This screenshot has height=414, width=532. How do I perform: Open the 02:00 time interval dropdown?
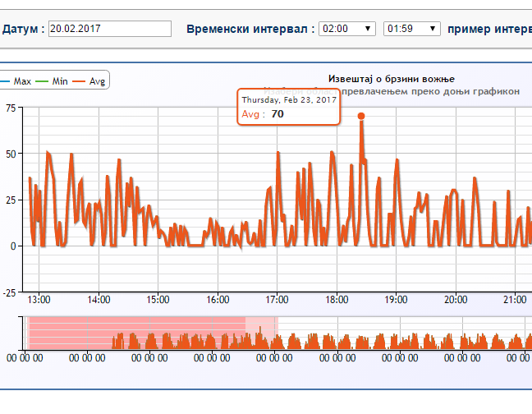coord(347,29)
